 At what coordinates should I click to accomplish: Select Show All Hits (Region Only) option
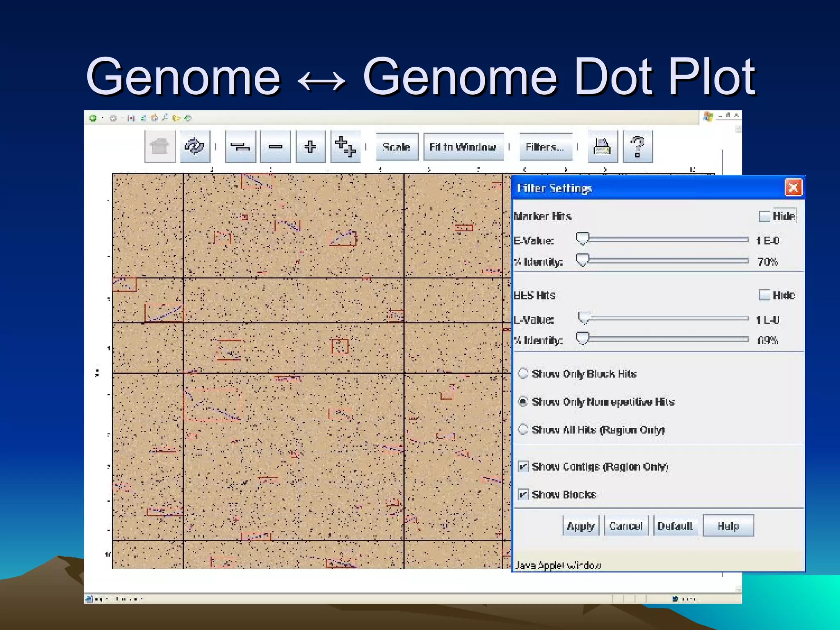click(x=523, y=429)
